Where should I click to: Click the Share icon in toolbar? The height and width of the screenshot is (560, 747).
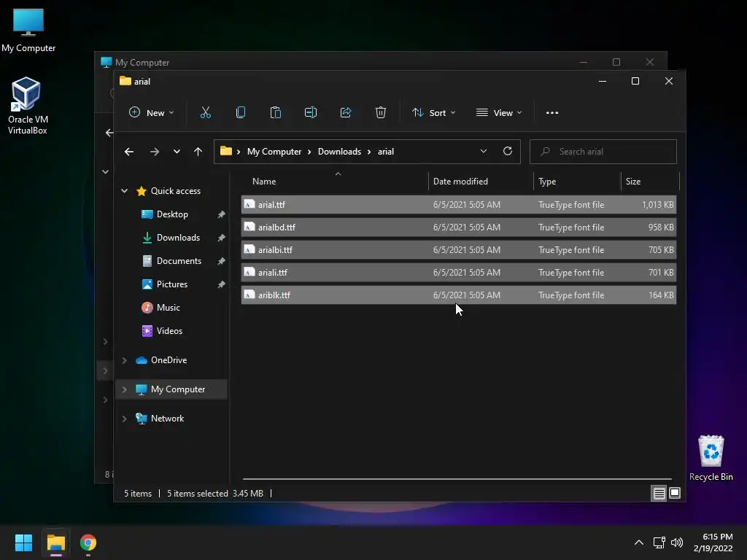pos(346,112)
